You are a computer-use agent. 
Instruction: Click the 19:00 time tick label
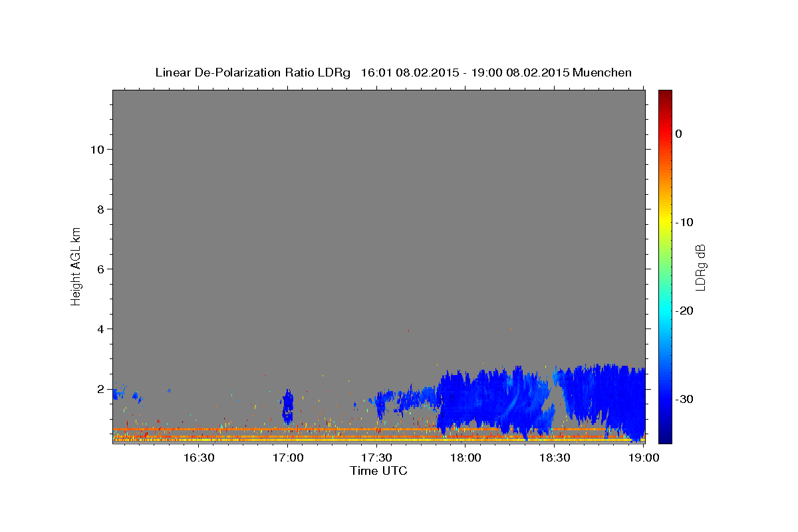643,458
